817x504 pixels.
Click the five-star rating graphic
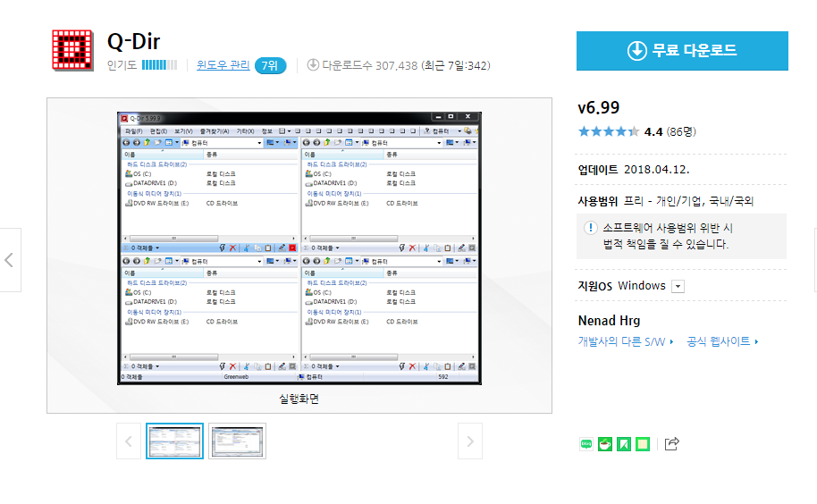coord(609,131)
